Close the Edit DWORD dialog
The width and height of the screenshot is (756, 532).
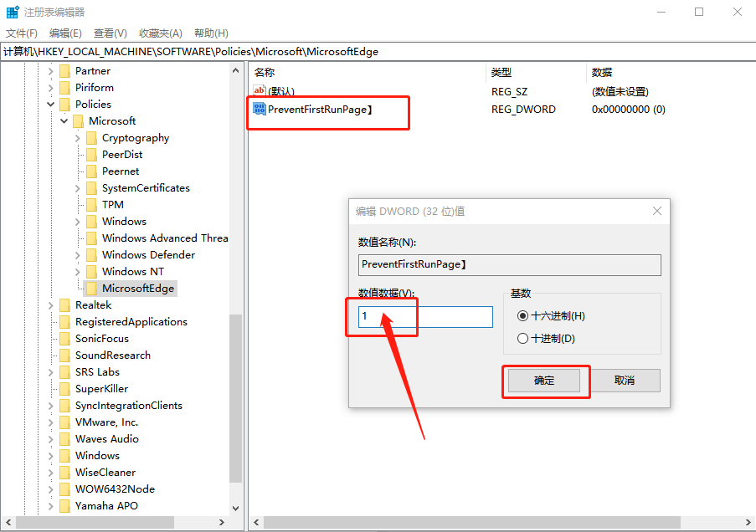coord(656,211)
